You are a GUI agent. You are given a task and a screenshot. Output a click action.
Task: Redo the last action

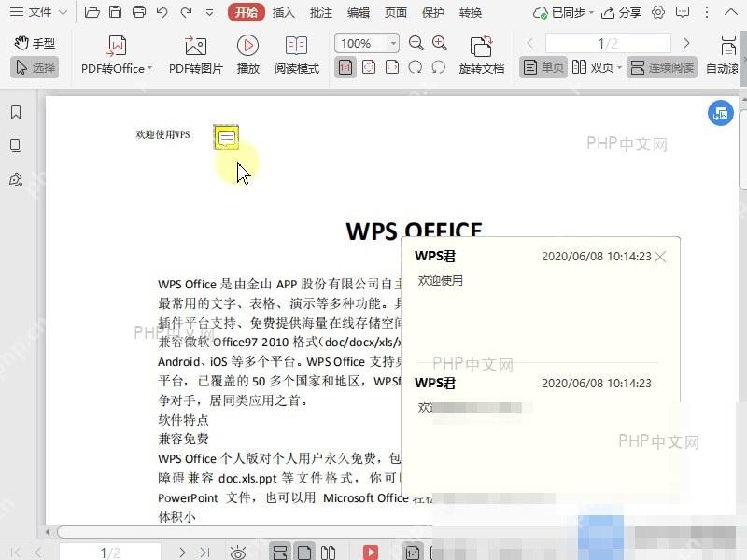(x=186, y=12)
